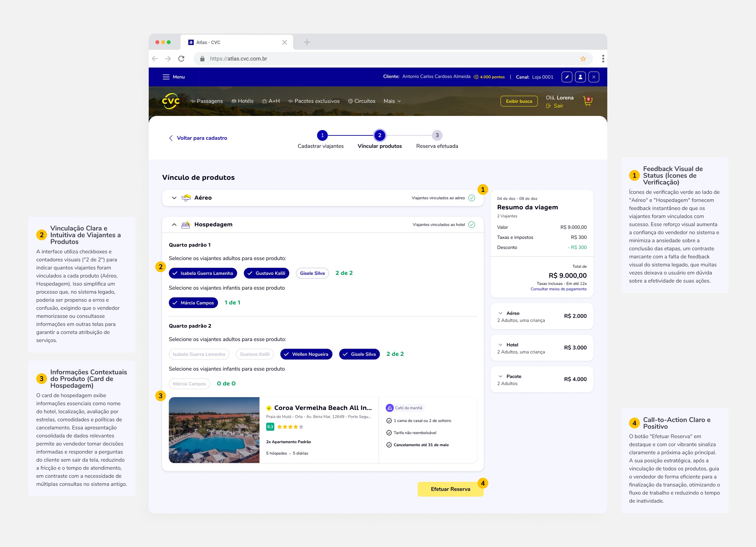The width and height of the screenshot is (756, 547).
Task: Go to step 1 Cadastrar viajantes
Action: coord(322,135)
